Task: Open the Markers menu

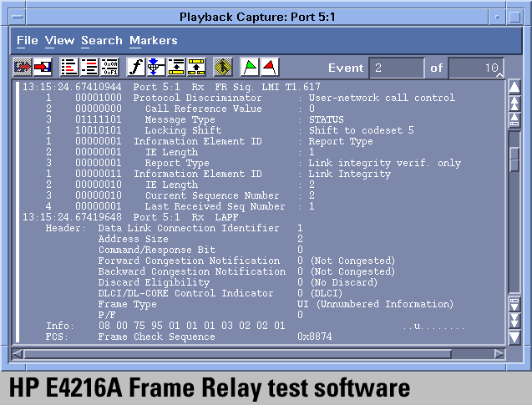Action: click(x=153, y=40)
